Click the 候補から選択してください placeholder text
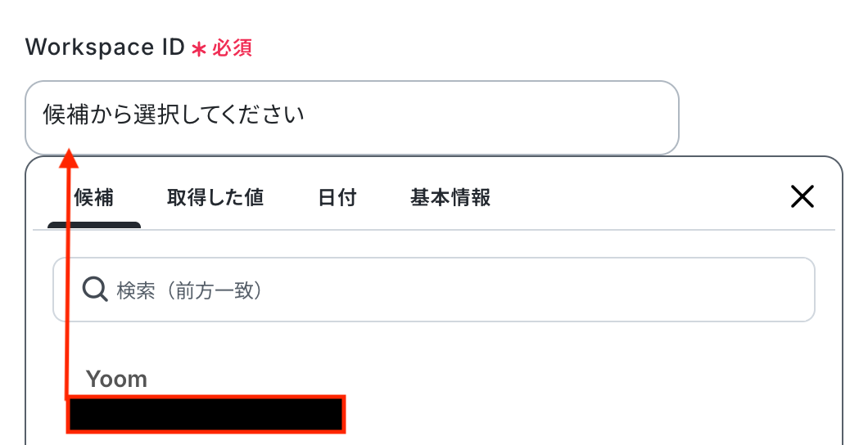 [174, 114]
